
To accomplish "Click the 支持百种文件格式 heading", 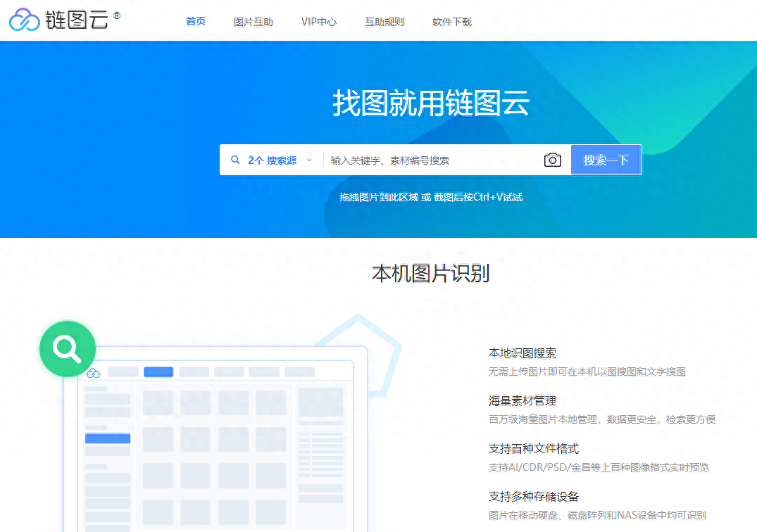I will (x=534, y=448).
